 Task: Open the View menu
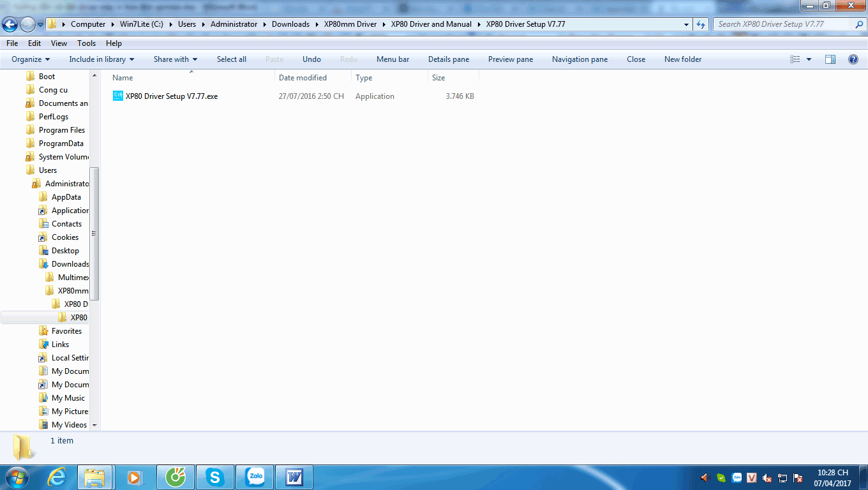(x=59, y=43)
